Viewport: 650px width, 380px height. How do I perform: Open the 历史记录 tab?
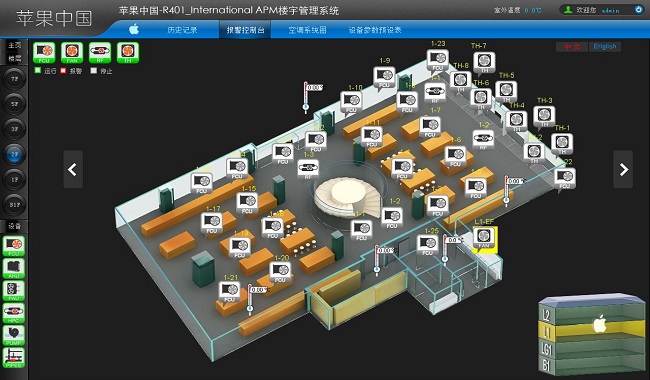click(x=182, y=30)
